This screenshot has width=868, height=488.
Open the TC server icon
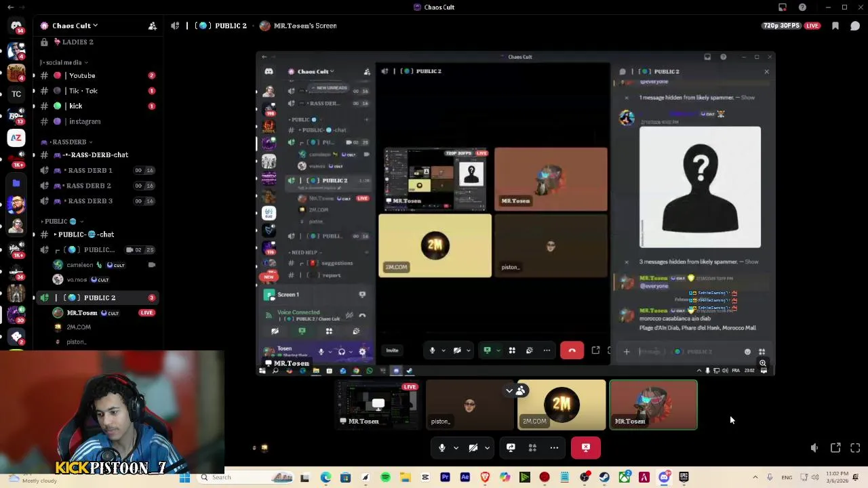[16, 94]
